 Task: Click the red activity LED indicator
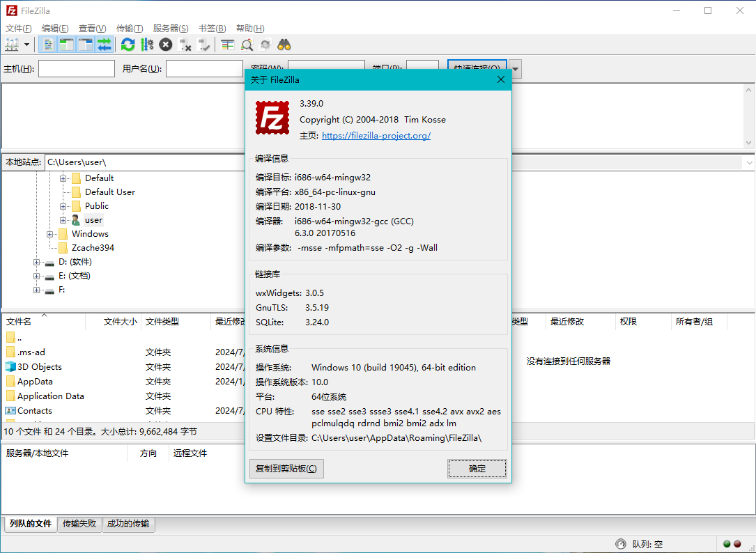[x=737, y=545]
